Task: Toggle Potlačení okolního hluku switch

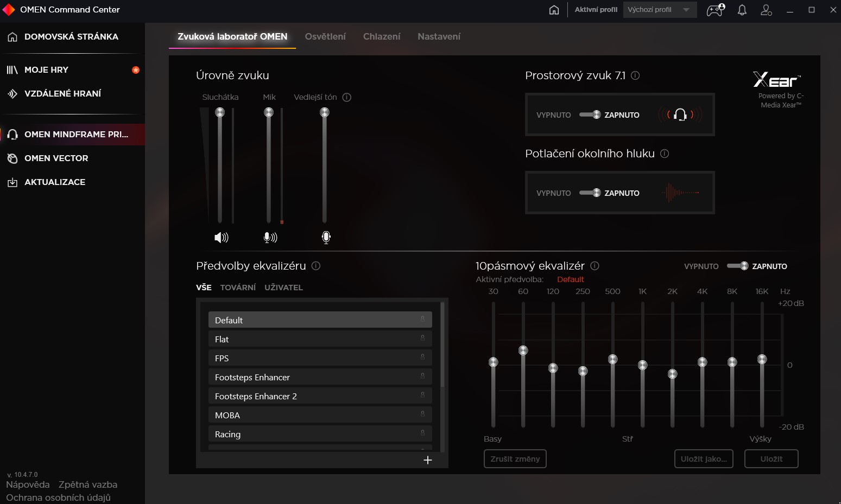Action: click(590, 193)
